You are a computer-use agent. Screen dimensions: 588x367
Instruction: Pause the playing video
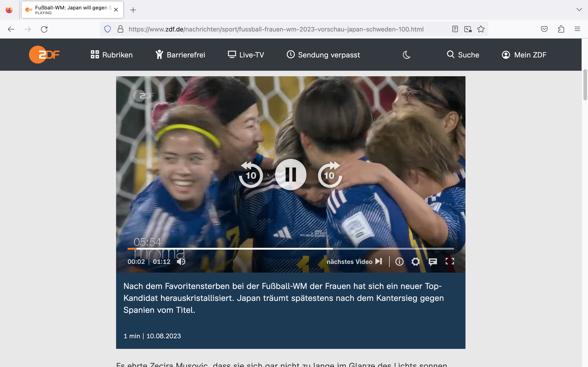(x=291, y=175)
